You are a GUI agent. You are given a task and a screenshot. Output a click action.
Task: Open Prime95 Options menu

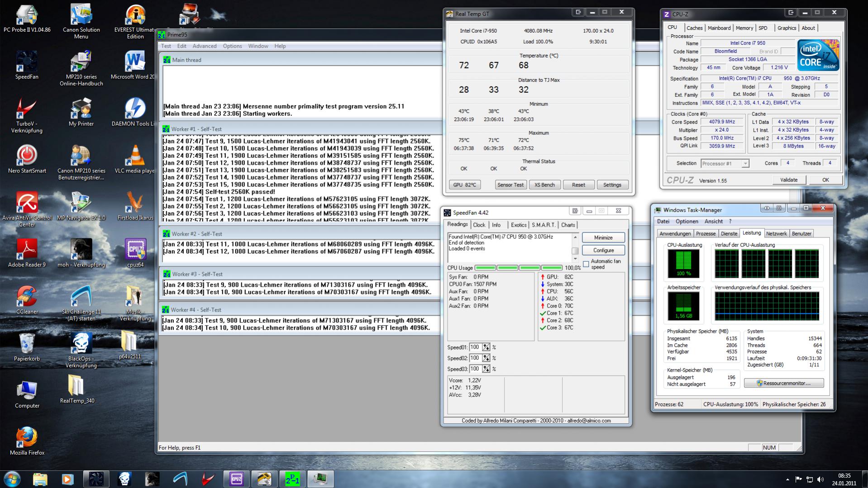232,46
